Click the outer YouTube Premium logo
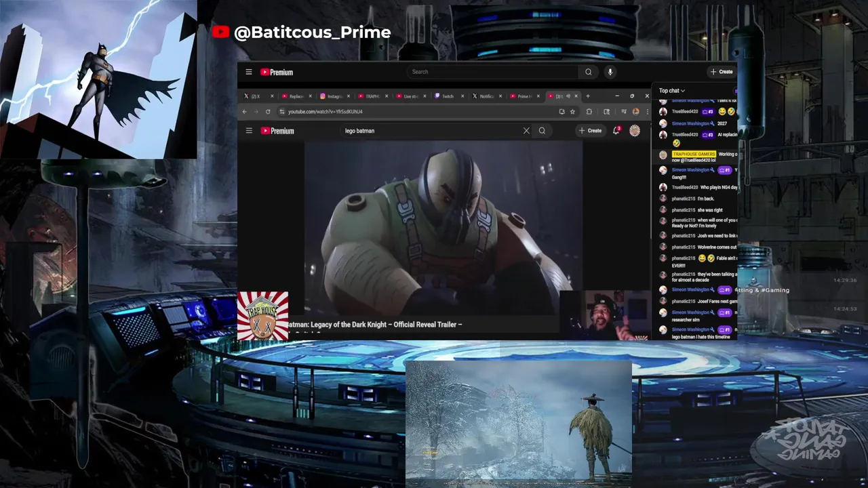868x488 pixels. tap(277, 72)
